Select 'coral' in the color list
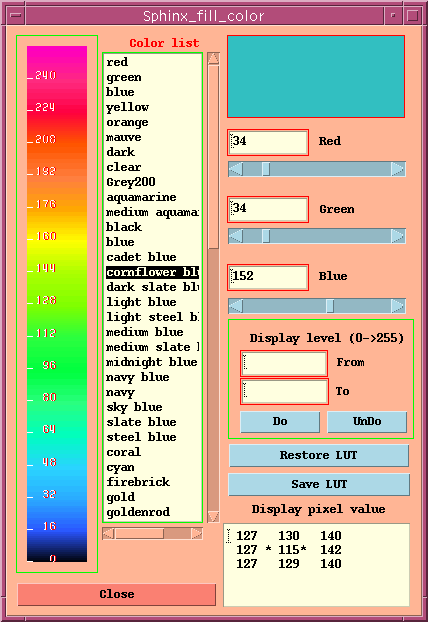 [x=152, y=452]
